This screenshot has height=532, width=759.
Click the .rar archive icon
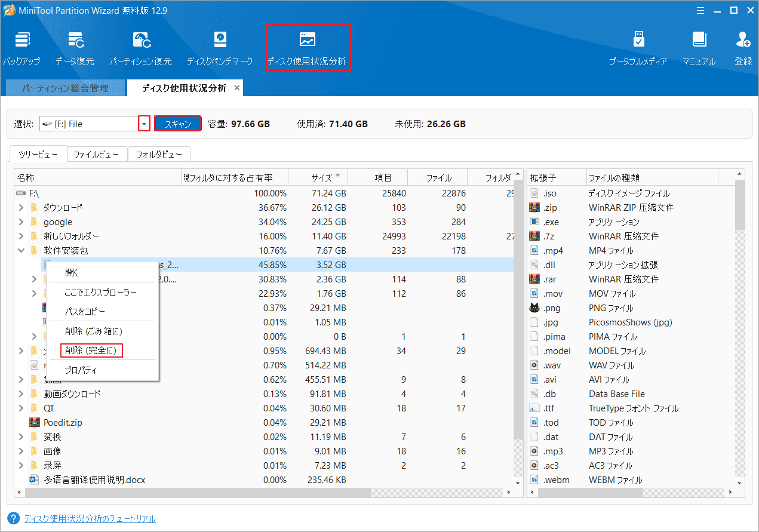pos(534,279)
